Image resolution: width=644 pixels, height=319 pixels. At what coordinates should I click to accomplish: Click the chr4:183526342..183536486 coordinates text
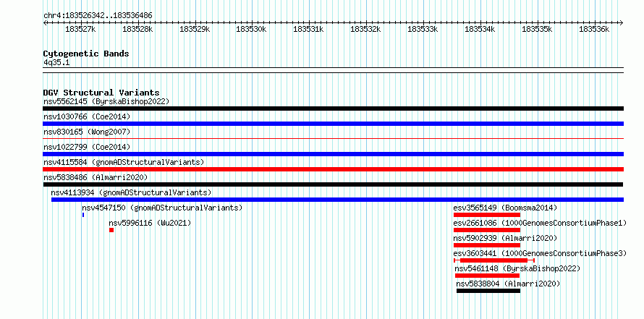98,16
